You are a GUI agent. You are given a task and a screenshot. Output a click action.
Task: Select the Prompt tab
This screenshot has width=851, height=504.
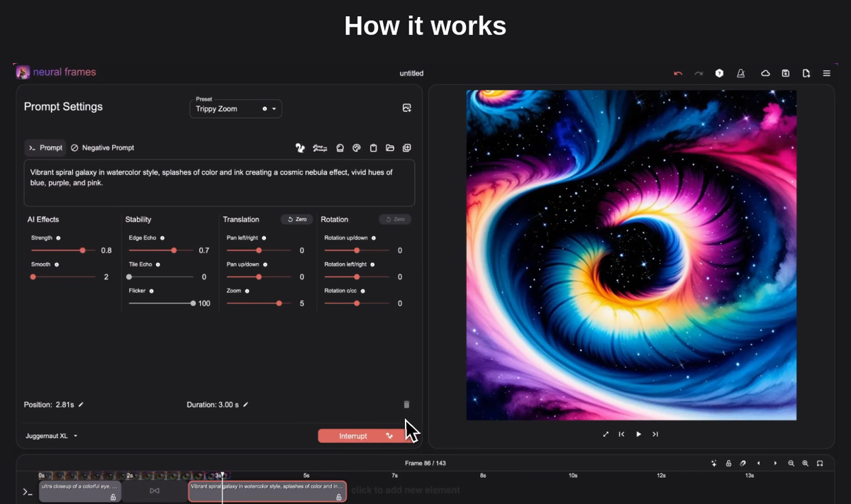pyautogui.click(x=45, y=147)
